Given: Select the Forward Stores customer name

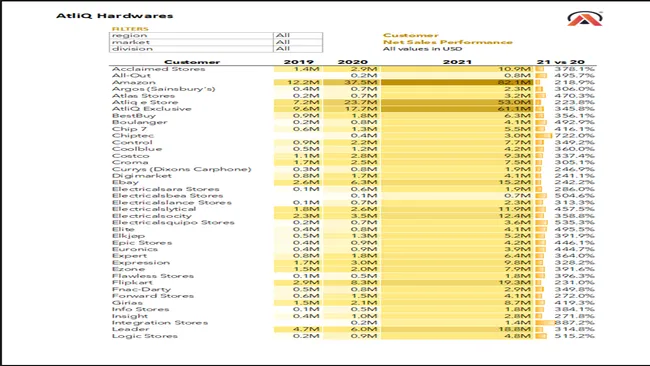Looking at the screenshot, I should (153, 296).
